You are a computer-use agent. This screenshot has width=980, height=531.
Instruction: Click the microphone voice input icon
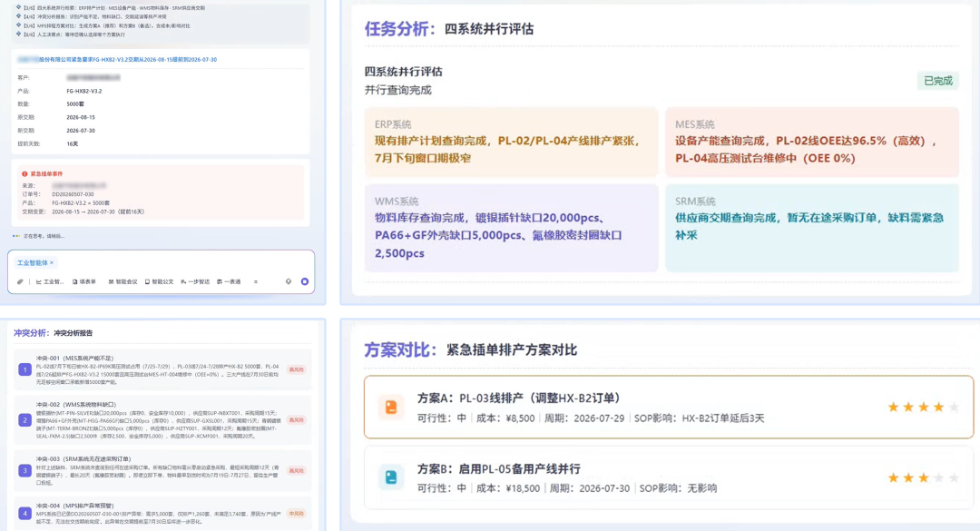(289, 281)
